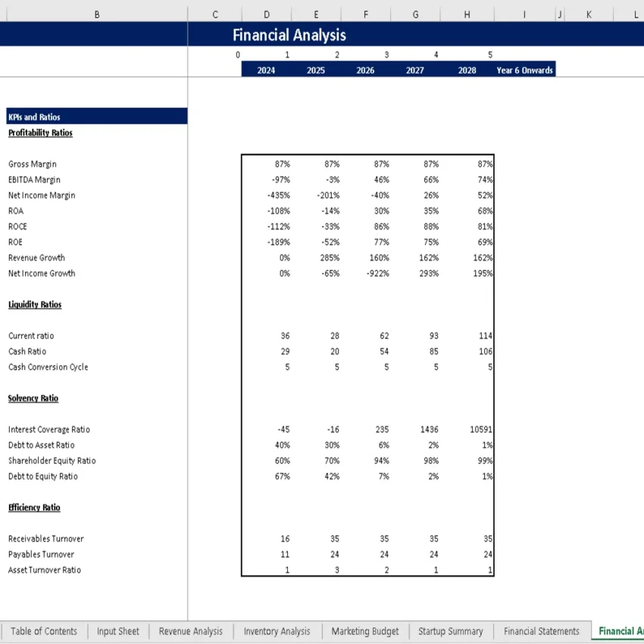Open the Revenue Analysis sheet
This screenshot has width=644, height=644.
point(190,631)
